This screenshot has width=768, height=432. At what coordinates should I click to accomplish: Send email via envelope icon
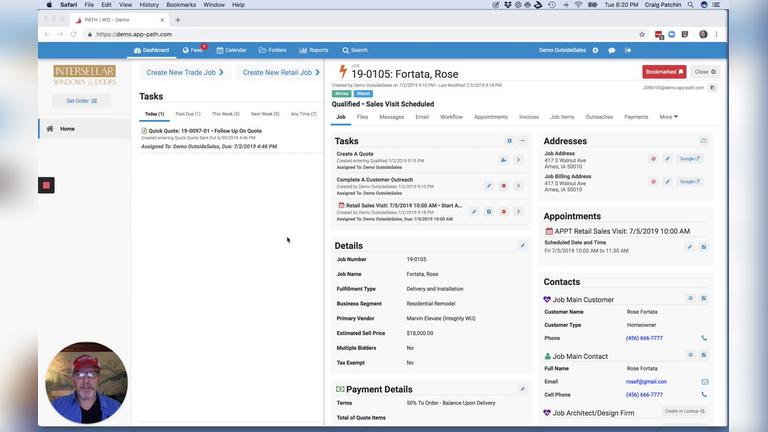pyautogui.click(x=704, y=382)
